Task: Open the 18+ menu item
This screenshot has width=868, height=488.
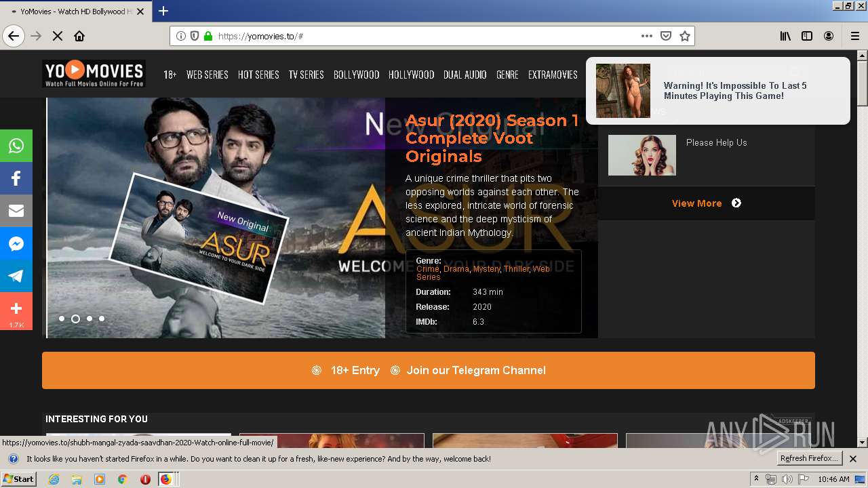Action: coord(170,75)
